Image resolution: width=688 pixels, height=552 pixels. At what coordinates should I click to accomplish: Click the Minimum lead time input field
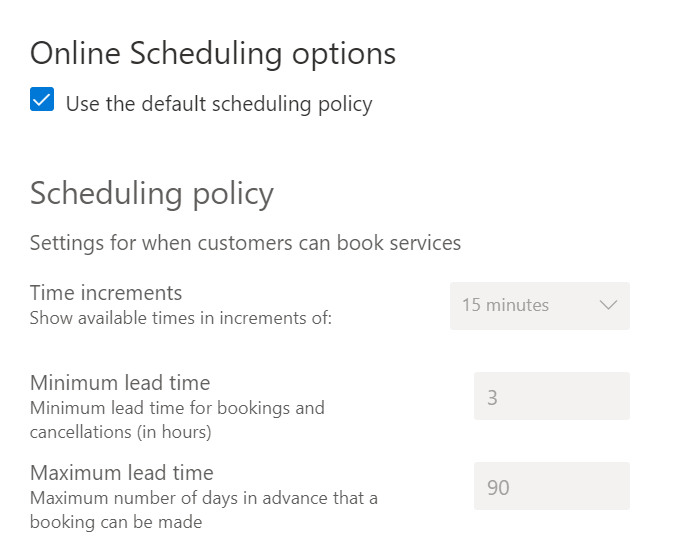(x=551, y=396)
